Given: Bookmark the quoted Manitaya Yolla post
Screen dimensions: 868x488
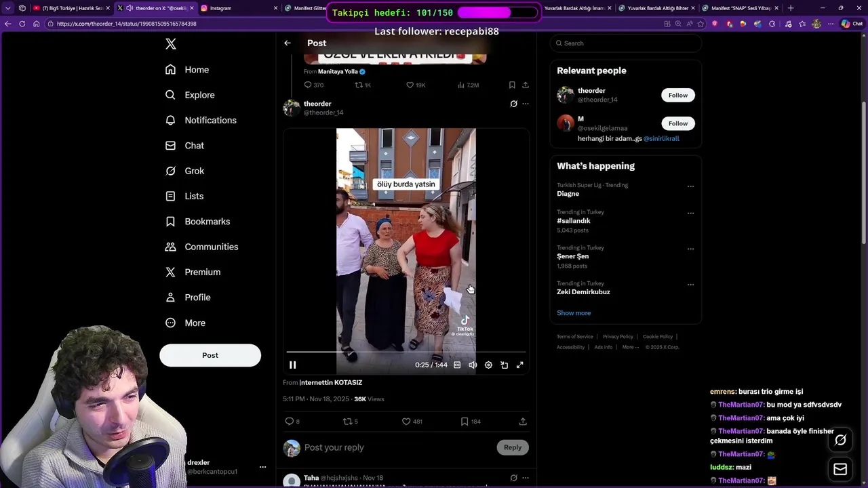Looking at the screenshot, I should [512, 85].
